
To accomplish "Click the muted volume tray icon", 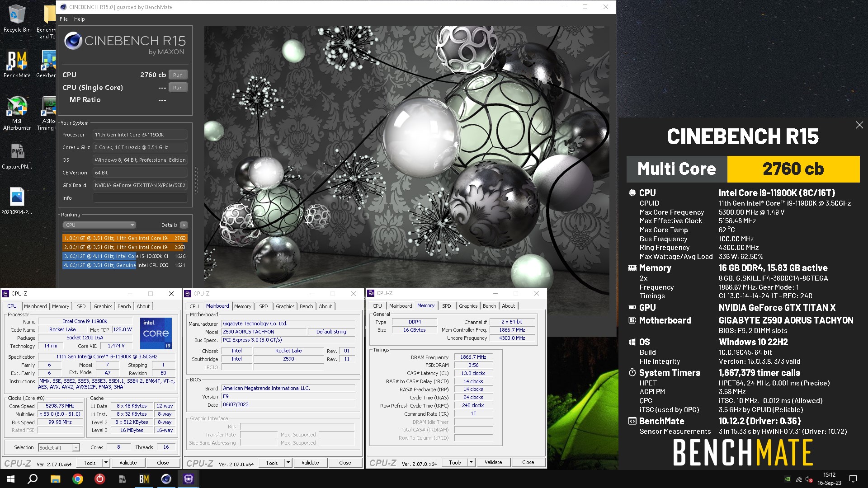I will click(x=809, y=479).
